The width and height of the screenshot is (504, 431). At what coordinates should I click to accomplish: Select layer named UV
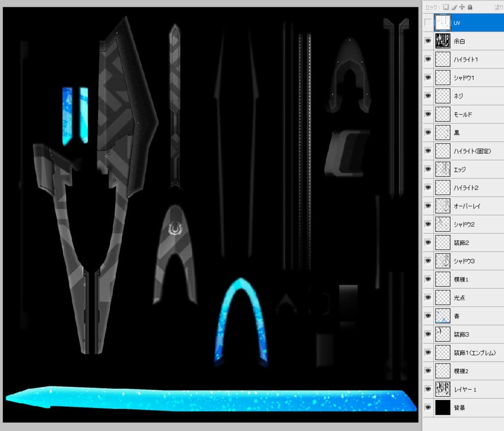click(x=457, y=23)
